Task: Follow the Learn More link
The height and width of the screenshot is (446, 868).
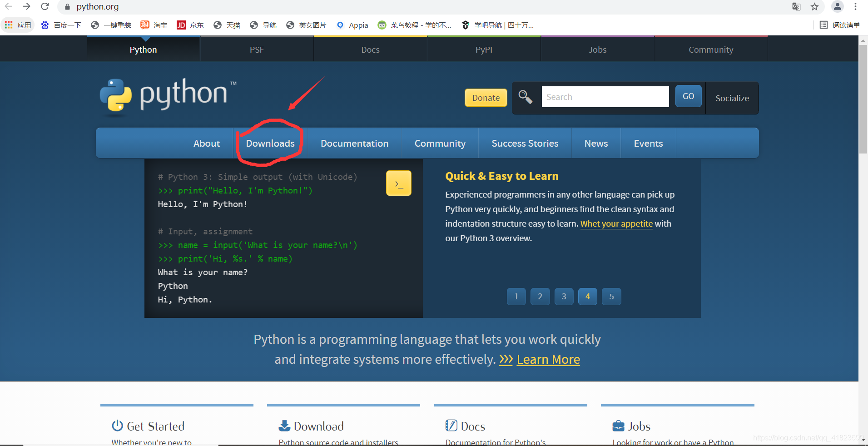Action: pyautogui.click(x=548, y=359)
